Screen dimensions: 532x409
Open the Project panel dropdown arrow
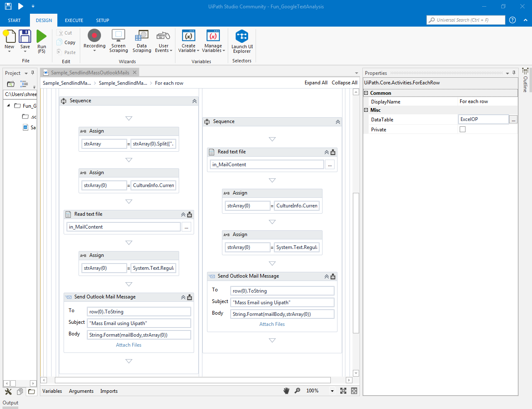[x=26, y=73]
